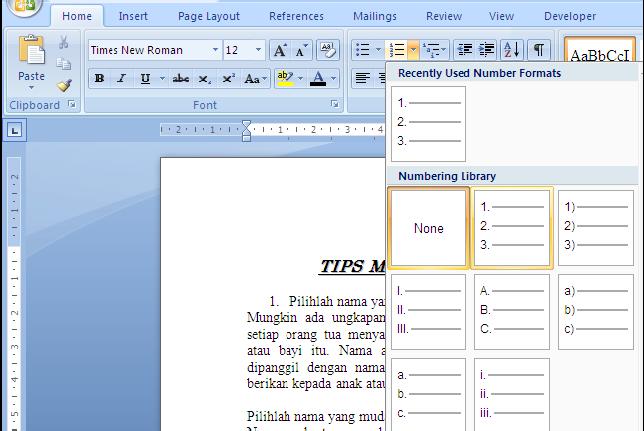Open the Clipboard dialog launcher
Image resolution: width=644 pixels, height=431 pixels.
point(72,104)
